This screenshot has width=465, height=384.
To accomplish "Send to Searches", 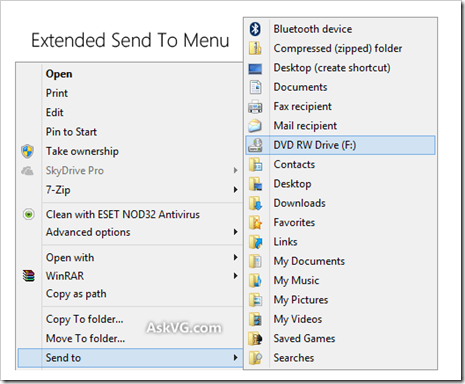I will click(x=294, y=358).
